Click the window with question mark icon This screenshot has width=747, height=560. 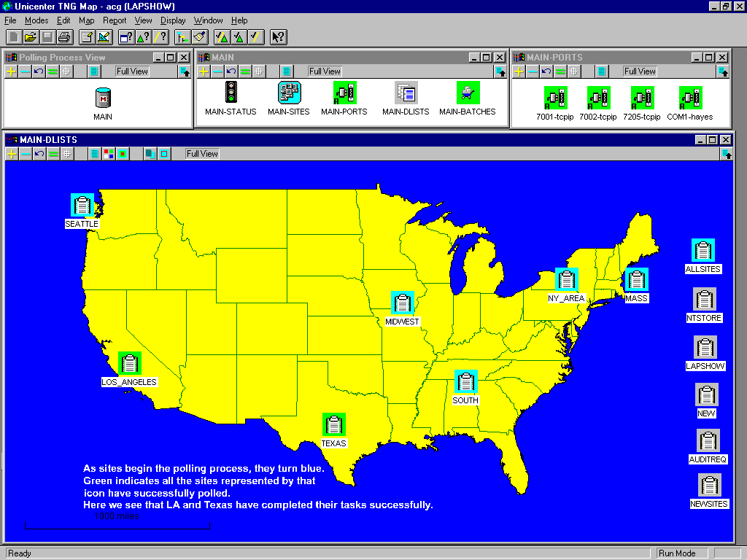[x=126, y=36]
